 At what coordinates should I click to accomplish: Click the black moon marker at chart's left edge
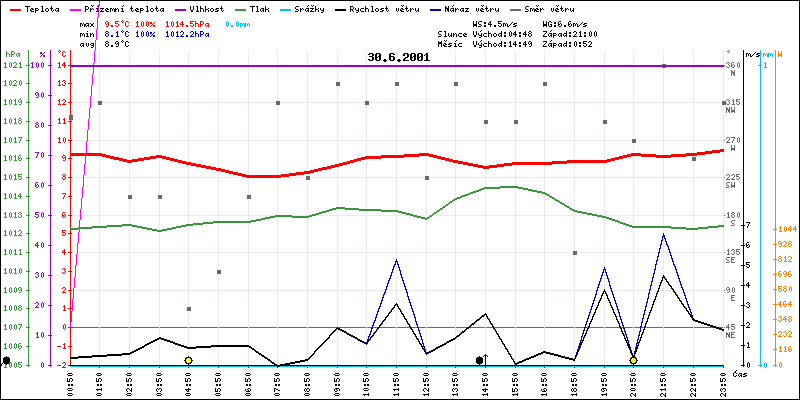[x=7, y=360]
